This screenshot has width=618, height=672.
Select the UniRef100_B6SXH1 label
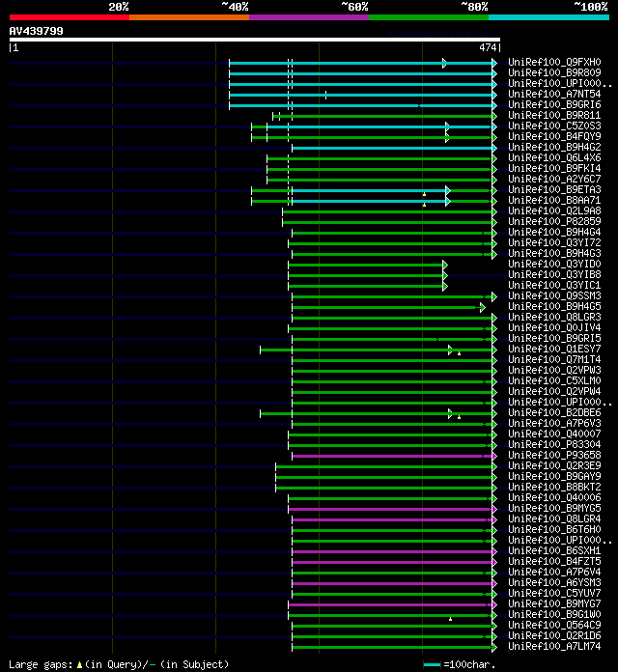point(554,550)
